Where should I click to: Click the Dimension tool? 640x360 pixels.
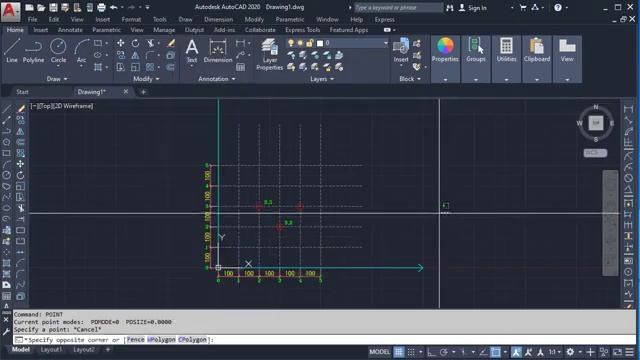pos(218,51)
